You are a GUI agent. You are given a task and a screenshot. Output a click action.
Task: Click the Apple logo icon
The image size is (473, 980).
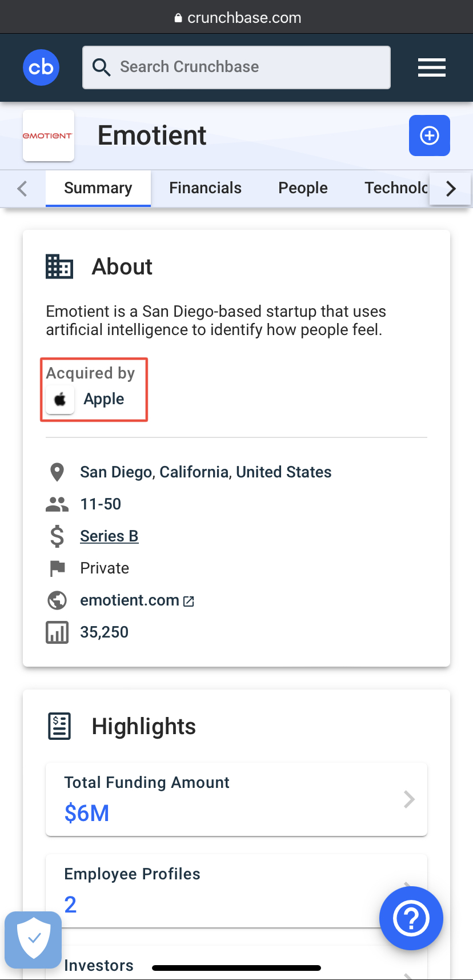point(60,399)
